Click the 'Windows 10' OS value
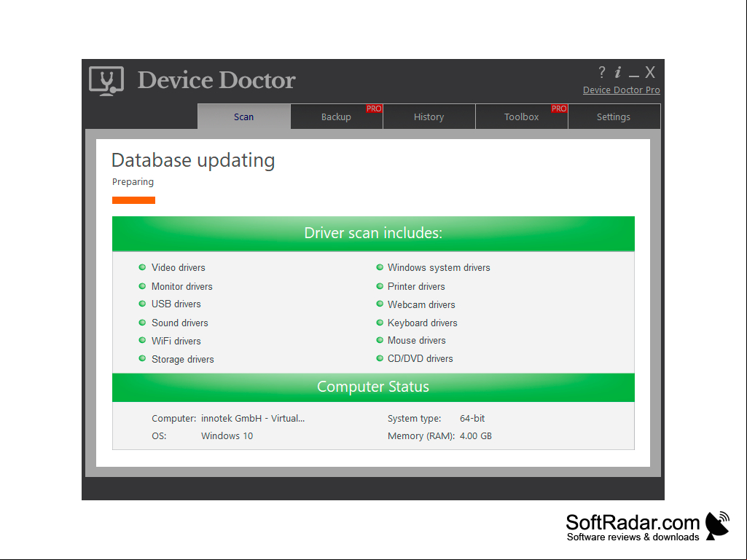This screenshot has height=560, width=747. (227, 435)
